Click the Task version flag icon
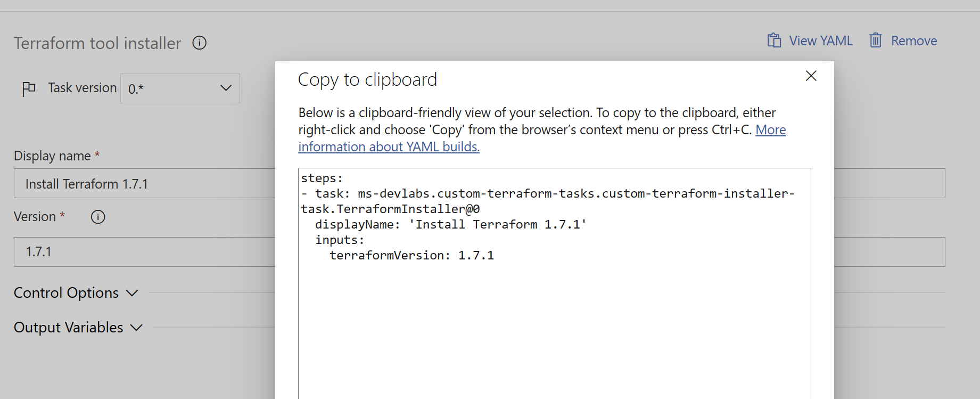This screenshot has height=399, width=980. (x=29, y=88)
